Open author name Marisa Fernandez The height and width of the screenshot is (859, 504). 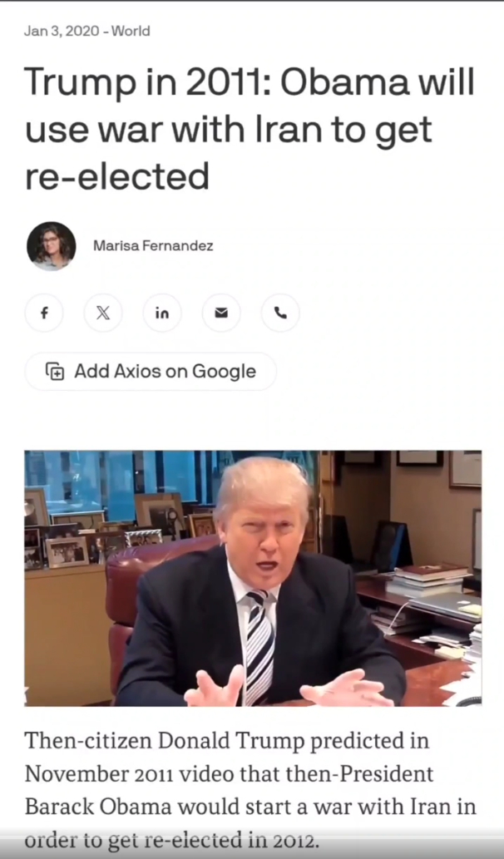coord(153,245)
